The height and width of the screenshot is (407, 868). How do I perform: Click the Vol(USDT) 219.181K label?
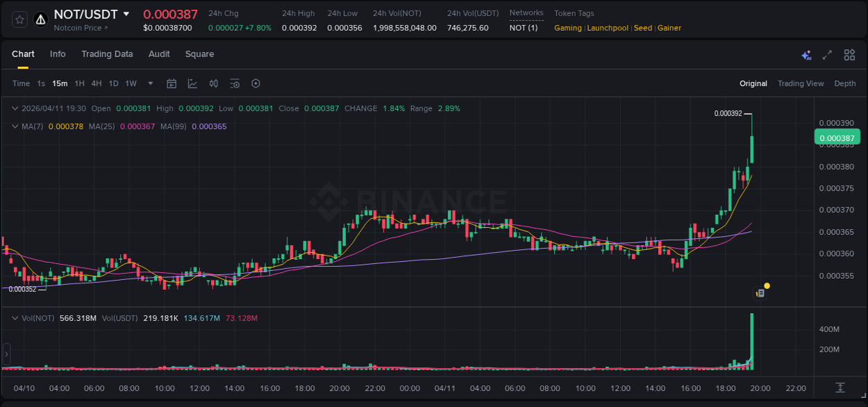tap(140, 318)
